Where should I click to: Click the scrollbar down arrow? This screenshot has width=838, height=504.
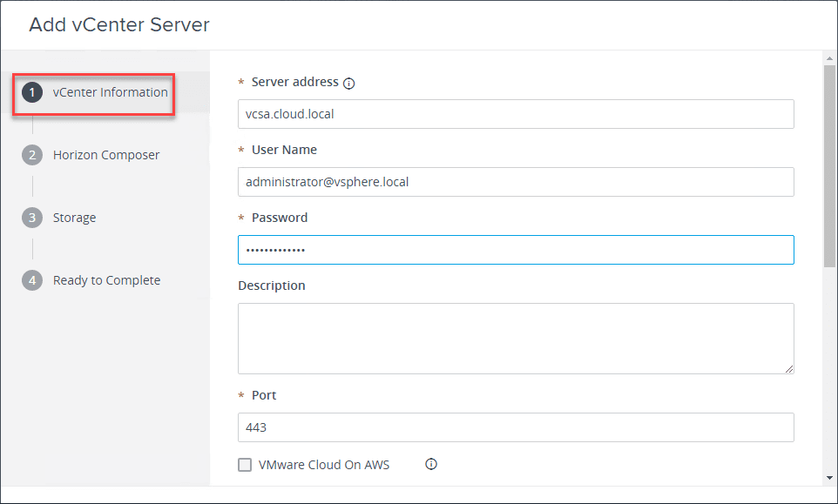click(x=829, y=477)
